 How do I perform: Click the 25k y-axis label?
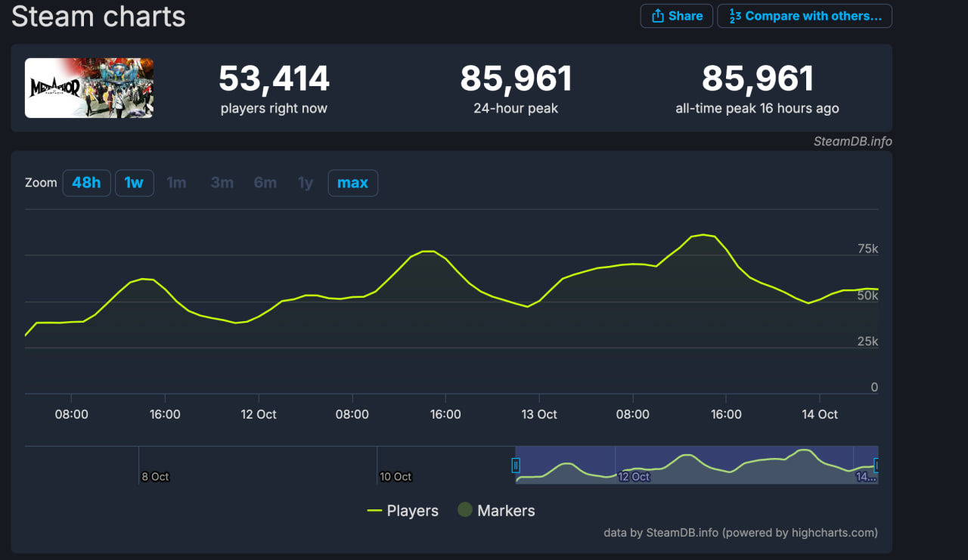tap(868, 342)
